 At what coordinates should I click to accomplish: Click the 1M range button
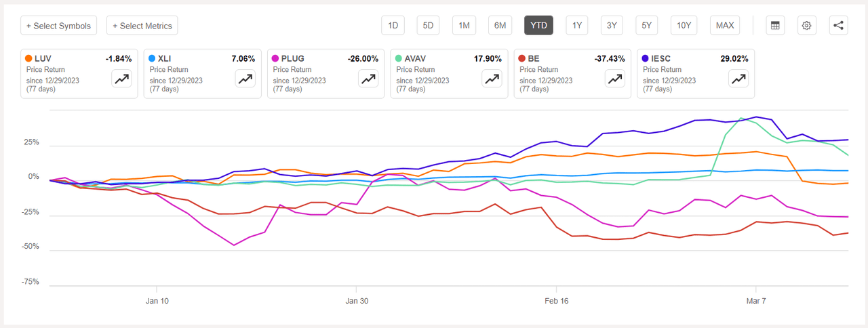pos(464,26)
